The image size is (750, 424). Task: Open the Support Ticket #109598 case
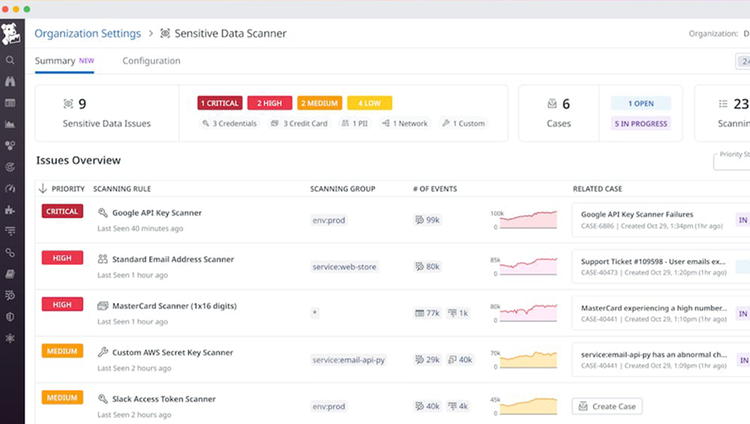(x=653, y=261)
